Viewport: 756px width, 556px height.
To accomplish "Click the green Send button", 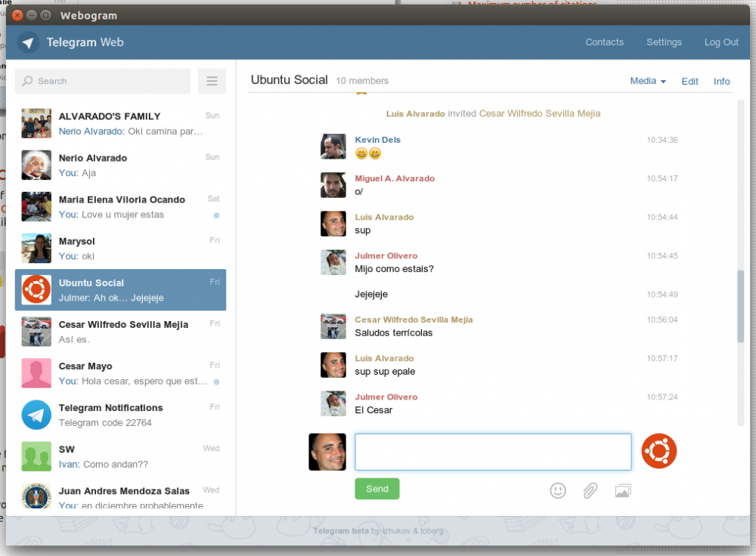I will (x=377, y=489).
